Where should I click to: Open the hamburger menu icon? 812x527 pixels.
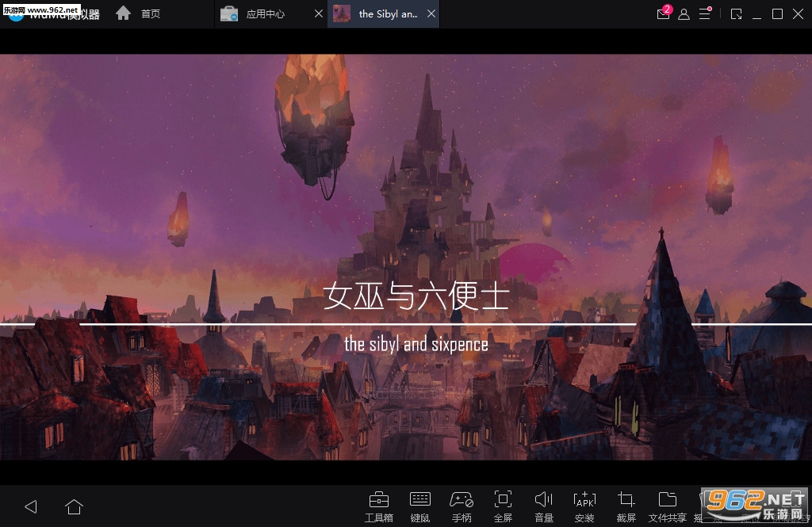pyautogui.click(x=705, y=13)
